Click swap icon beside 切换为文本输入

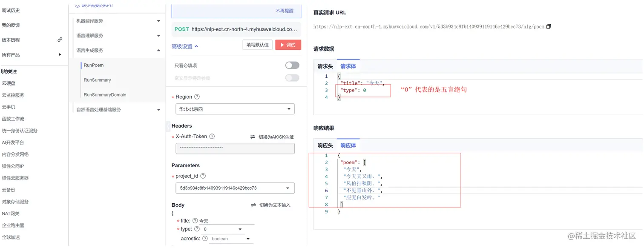click(253, 205)
